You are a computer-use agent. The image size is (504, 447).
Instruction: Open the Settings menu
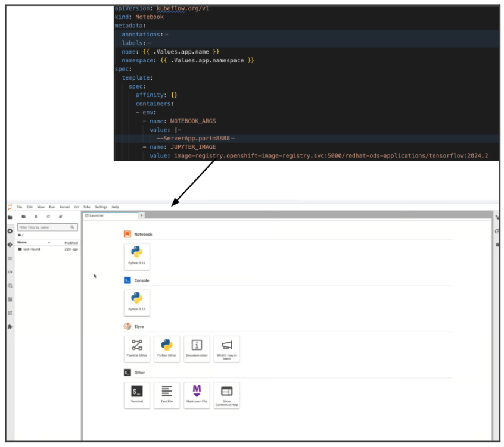pyautogui.click(x=101, y=207)
